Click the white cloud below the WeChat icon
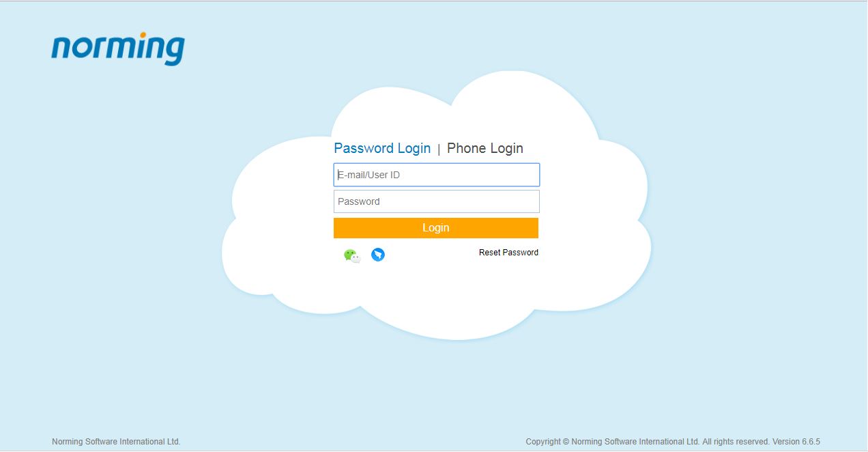Screen dimensions: 868x452 click(352, 287)
